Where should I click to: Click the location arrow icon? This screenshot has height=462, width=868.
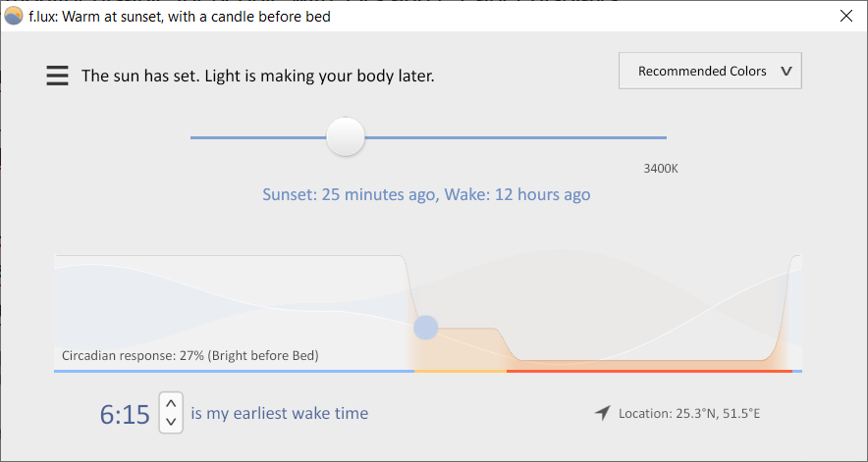(x=602, y=413)
